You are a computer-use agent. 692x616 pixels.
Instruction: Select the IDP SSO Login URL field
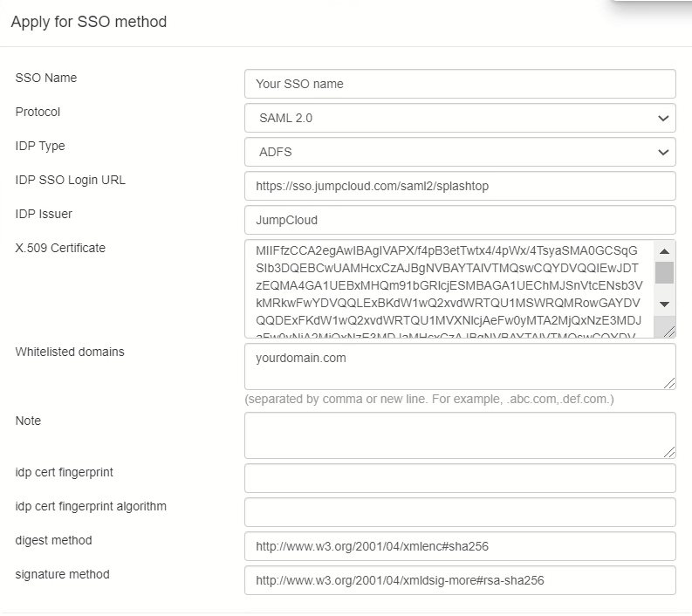coord(460,186)
